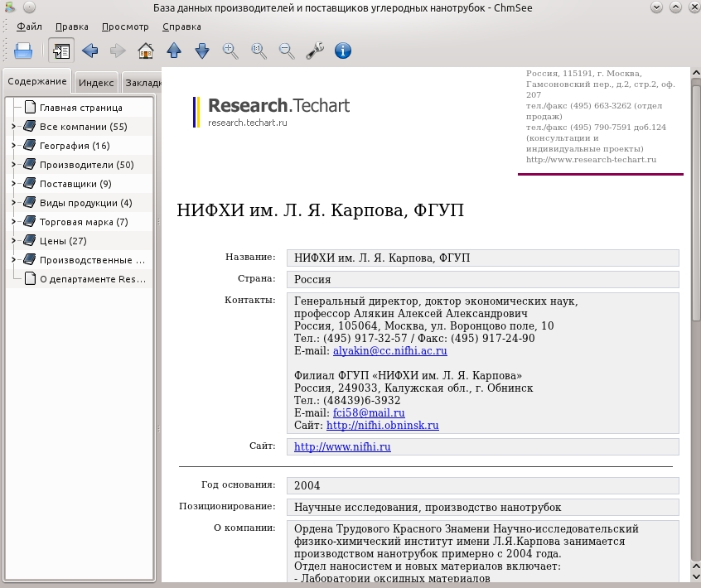Click the book icon beside Поставщики
Viewport: 701px width, 588px height.
[x=30, y=184]
